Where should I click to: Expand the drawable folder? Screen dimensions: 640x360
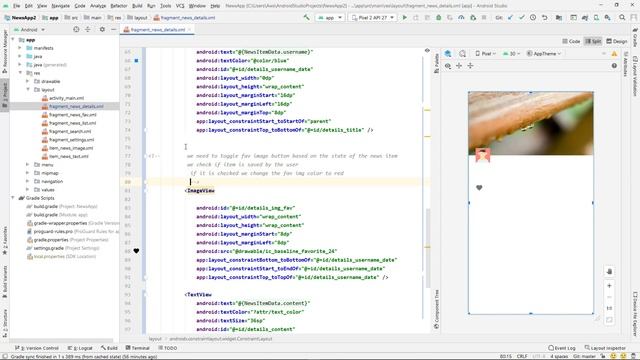click(27, 81)
